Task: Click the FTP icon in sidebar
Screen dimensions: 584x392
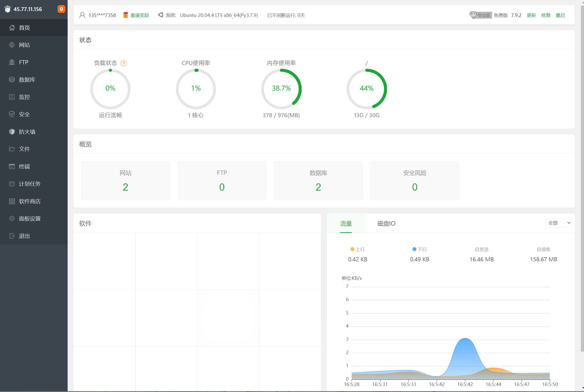Action: click(12, 62)
